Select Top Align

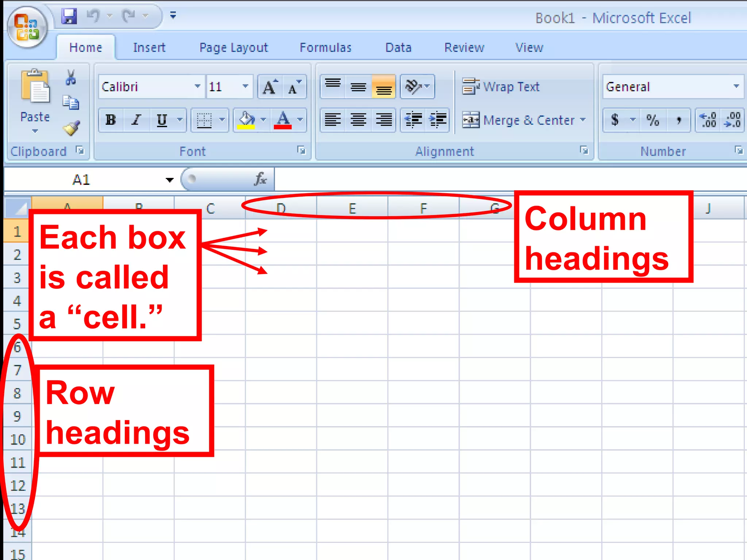click(x=333, y=87)
